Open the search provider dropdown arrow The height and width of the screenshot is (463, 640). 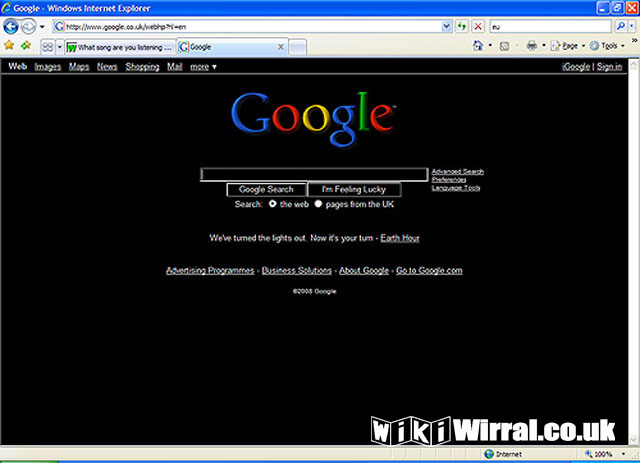pos(631,27)
